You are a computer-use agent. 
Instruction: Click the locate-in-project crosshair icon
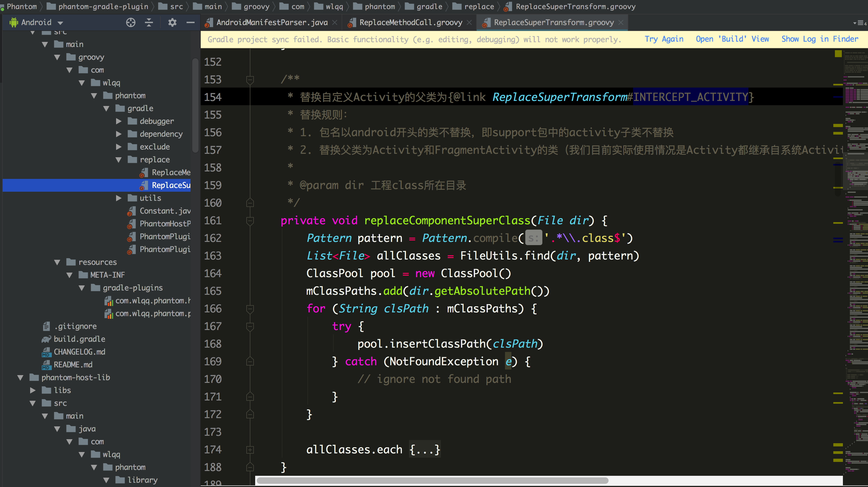tap(131, 23)
